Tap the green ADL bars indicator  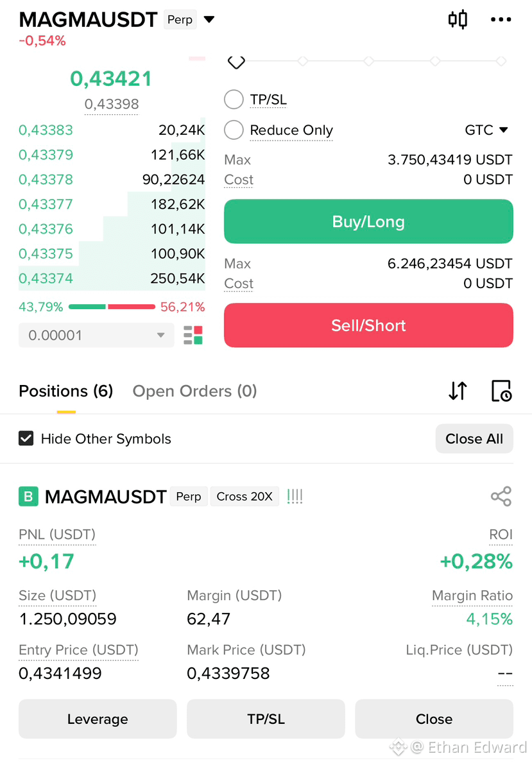295,496
